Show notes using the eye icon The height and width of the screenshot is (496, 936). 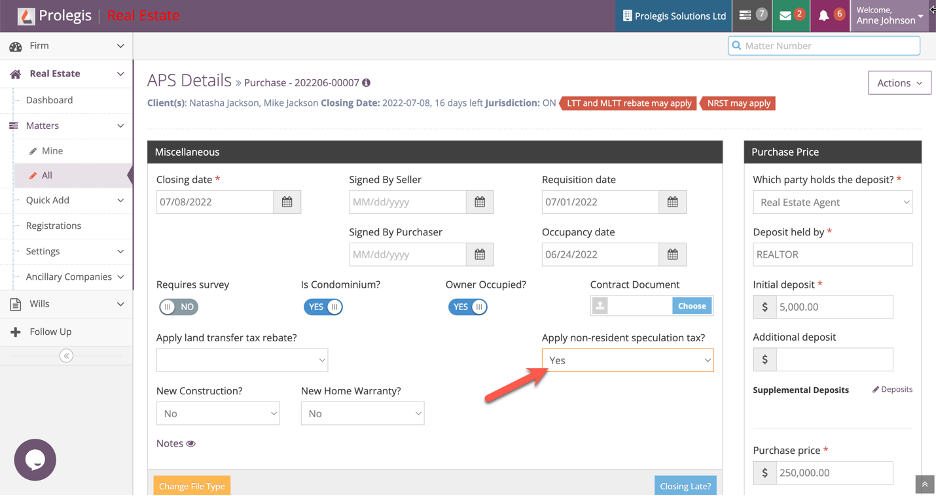click(190, 443)
